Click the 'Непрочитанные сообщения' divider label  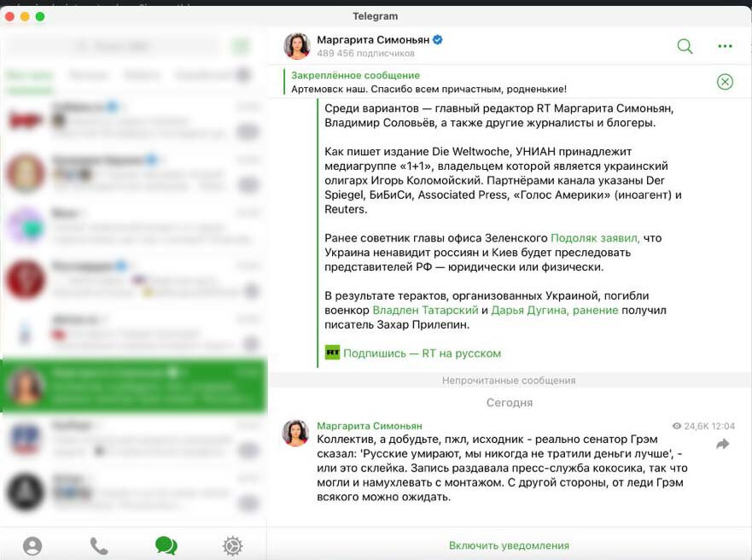pos(509,380)
